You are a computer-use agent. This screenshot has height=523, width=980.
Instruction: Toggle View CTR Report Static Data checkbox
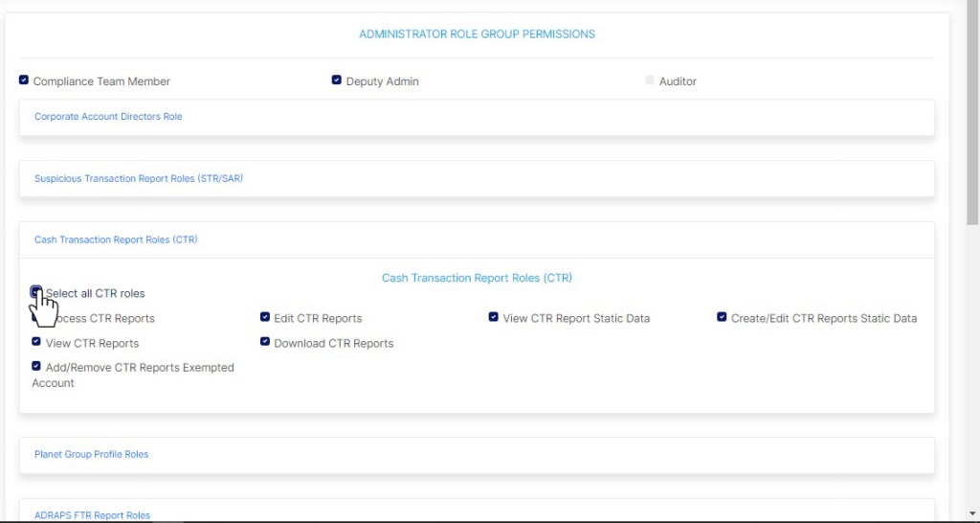494,317
